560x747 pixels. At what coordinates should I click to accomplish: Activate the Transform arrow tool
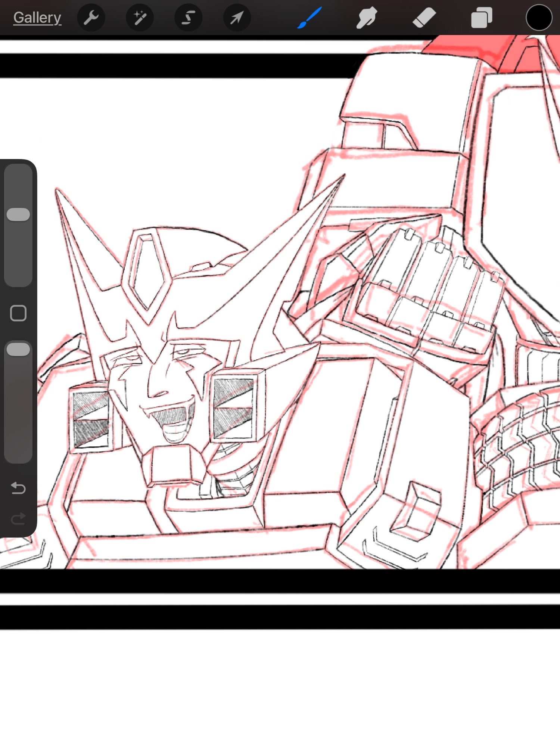coord(237,18)
